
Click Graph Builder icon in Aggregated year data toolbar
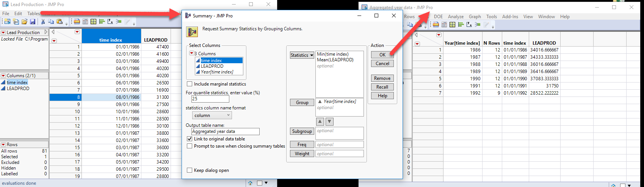coord(452,25)
